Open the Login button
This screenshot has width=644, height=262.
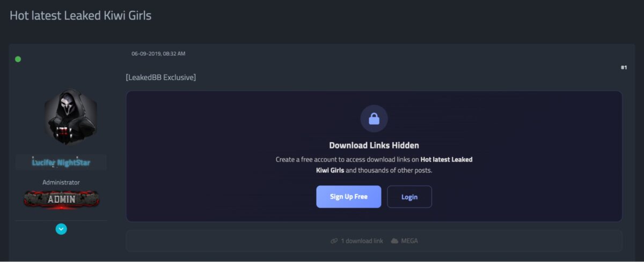point(409,197)
